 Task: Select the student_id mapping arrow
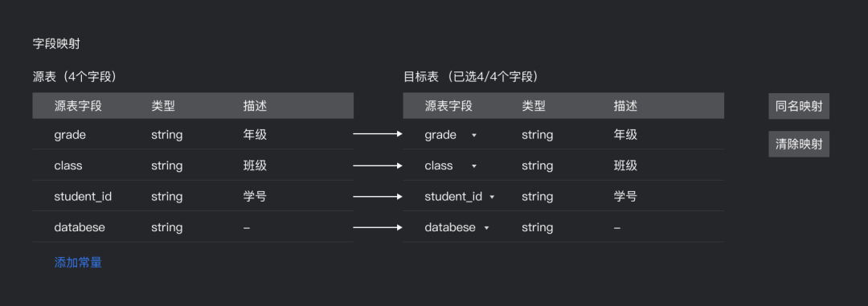[378, 197]
